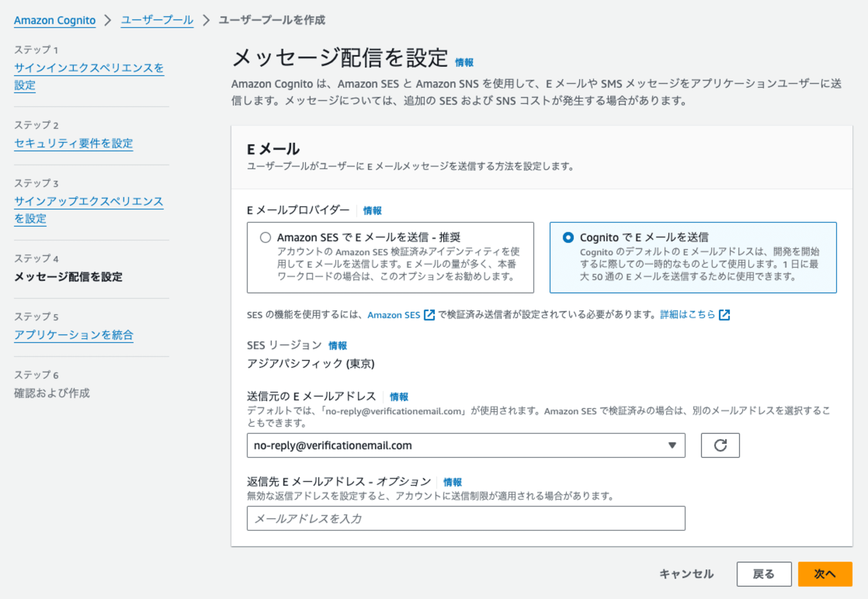Follow the Amazon SES hyperlink
Viewport: 868px width, 599px height.
(394, 315)
